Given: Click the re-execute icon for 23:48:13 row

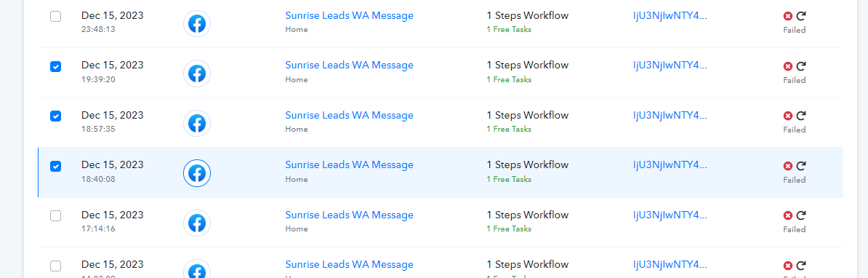Looking at the screenshot, I should (800, 16).
